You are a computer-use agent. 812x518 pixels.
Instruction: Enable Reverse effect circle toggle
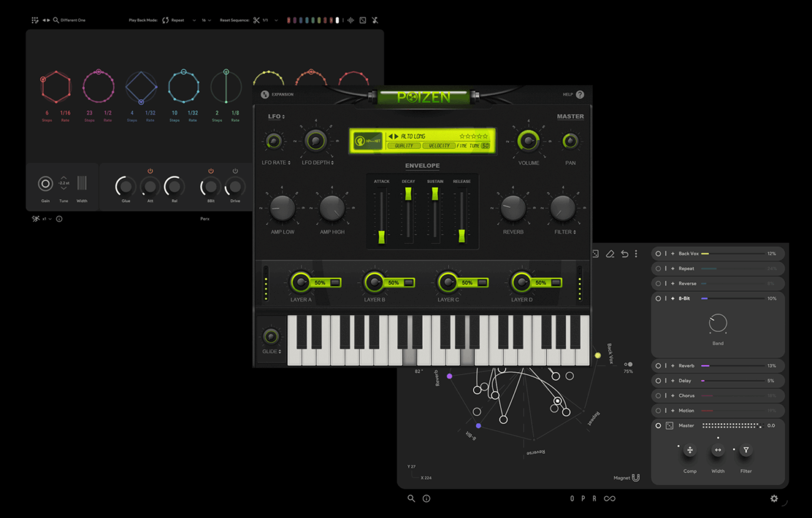pos(658,283)
